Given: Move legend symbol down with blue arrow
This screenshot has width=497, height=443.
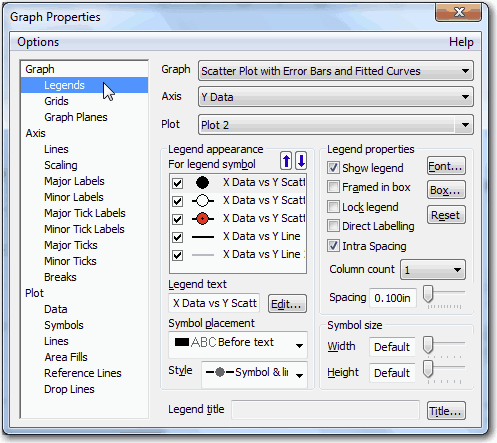Looking at the screenshot, I should (x=301, y=161).
